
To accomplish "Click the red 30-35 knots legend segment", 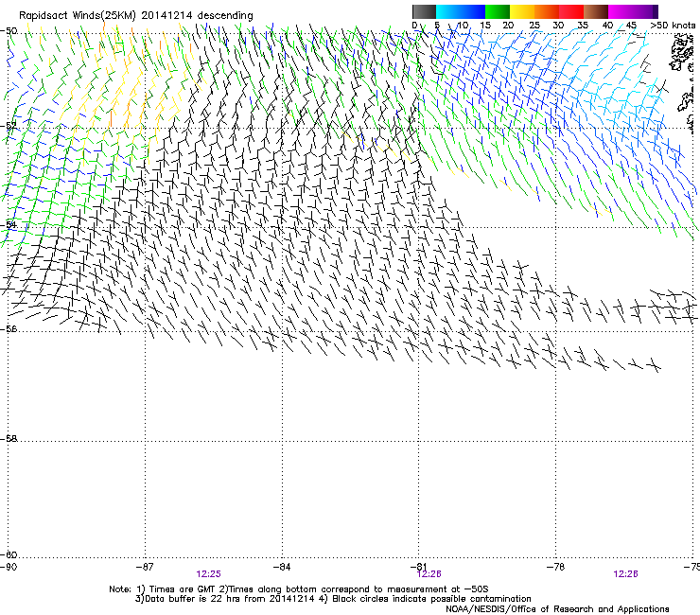I will point(571,11).
